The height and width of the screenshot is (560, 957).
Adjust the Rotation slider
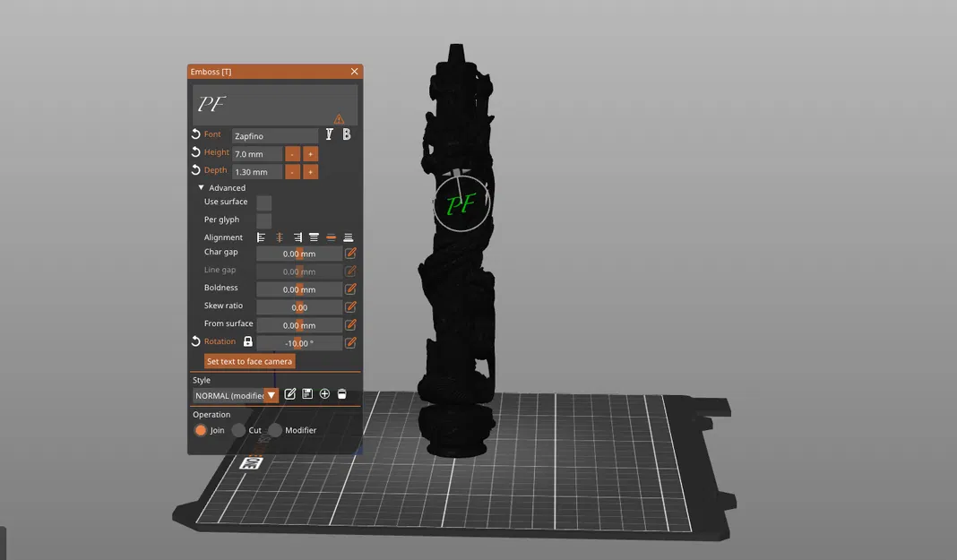click(x=299, y=343)
